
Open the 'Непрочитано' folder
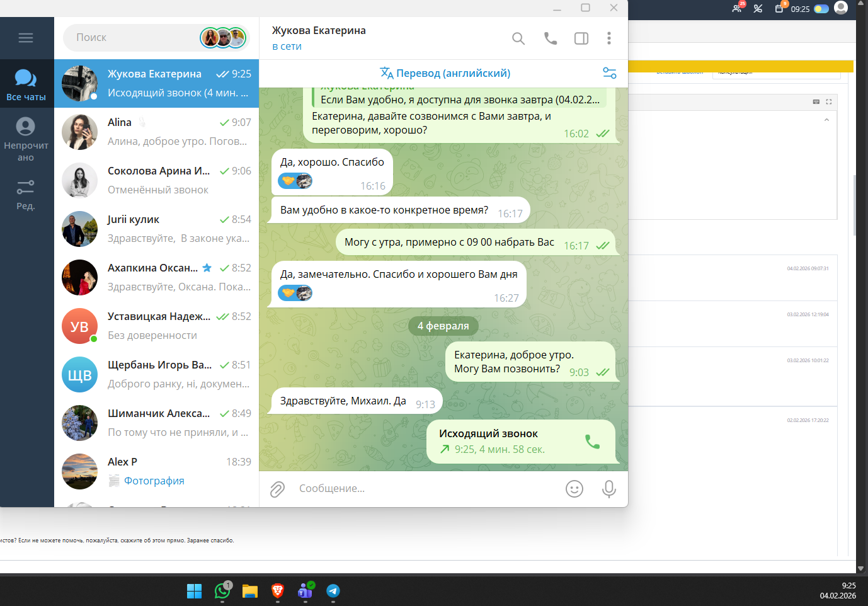click(x=26, y=140)
